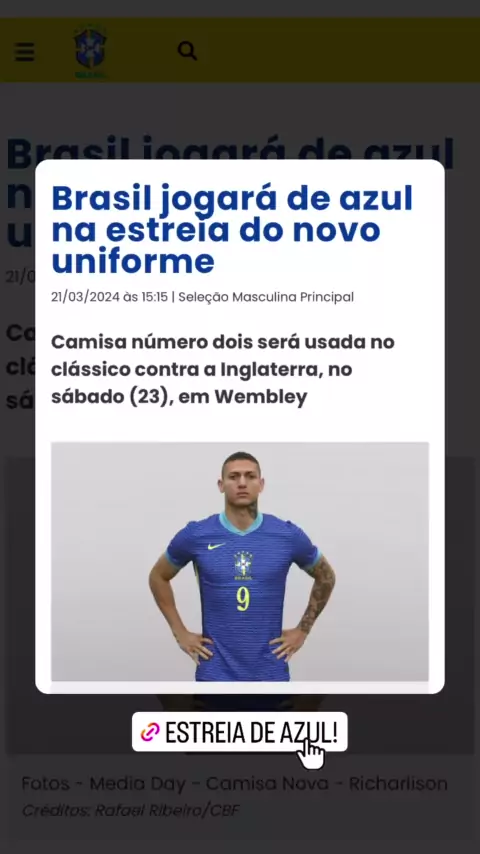
Task: Tap the number 9 on jersey
Action: (x=243, y=598)
